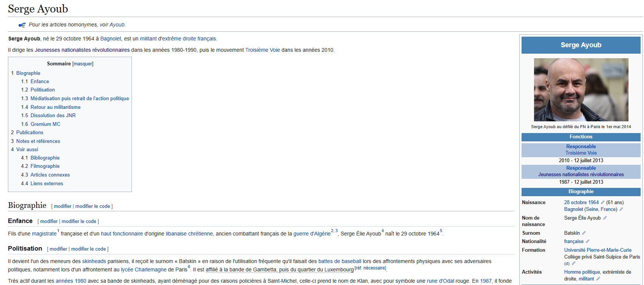Click modifier next to the Politisation heading
644x285 pixels.
[59, 249]
